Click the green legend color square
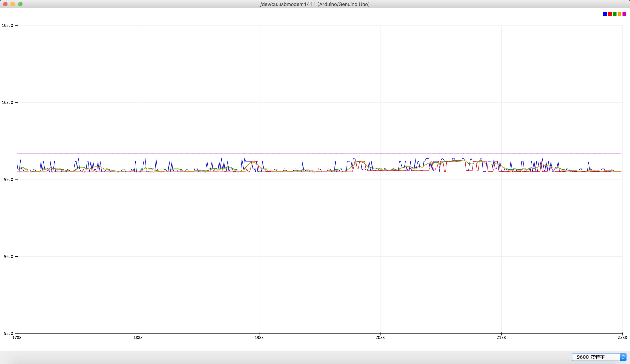630x364 pixels. [x=614, y=14]
